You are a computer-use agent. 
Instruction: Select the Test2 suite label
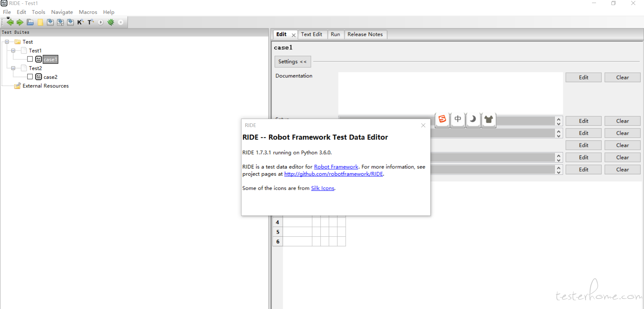point(35,68)
